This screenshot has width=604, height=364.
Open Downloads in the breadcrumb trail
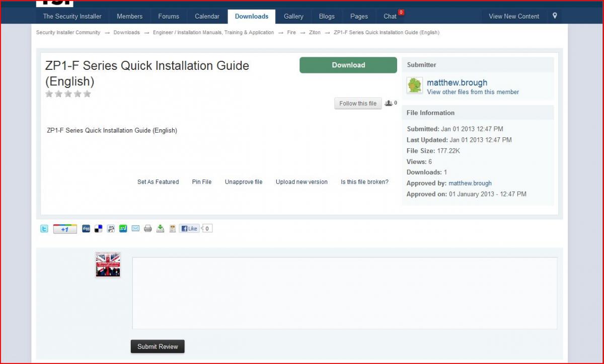tap(127, 33)
